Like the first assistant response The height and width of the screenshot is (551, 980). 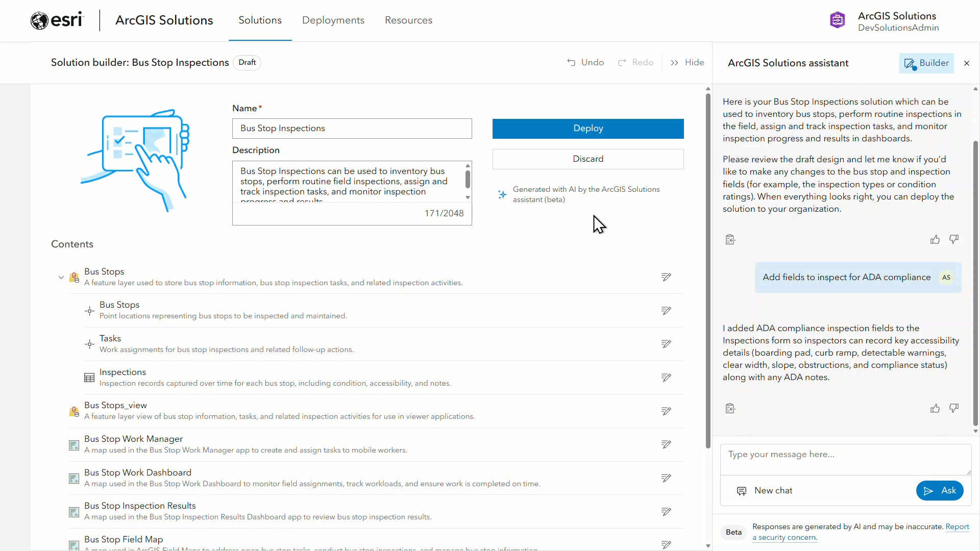click(x=935, y=239)
